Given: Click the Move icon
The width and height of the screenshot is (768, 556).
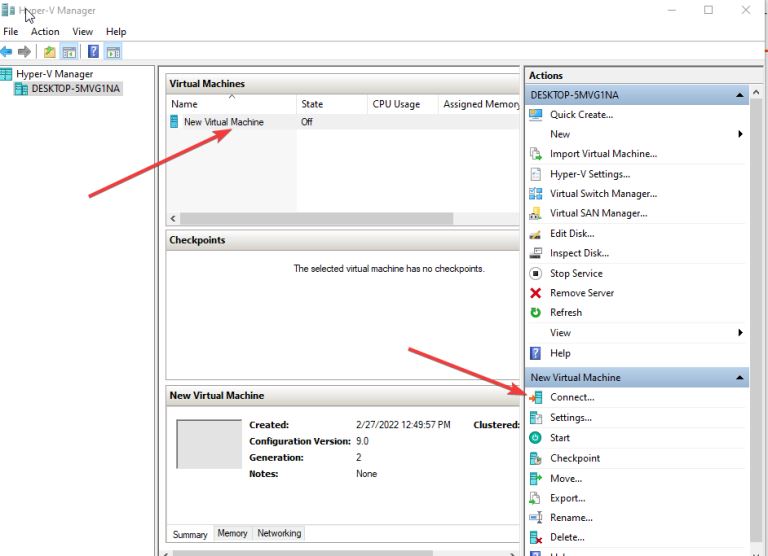Looking at the screenshot, I should tap(536, 479).
